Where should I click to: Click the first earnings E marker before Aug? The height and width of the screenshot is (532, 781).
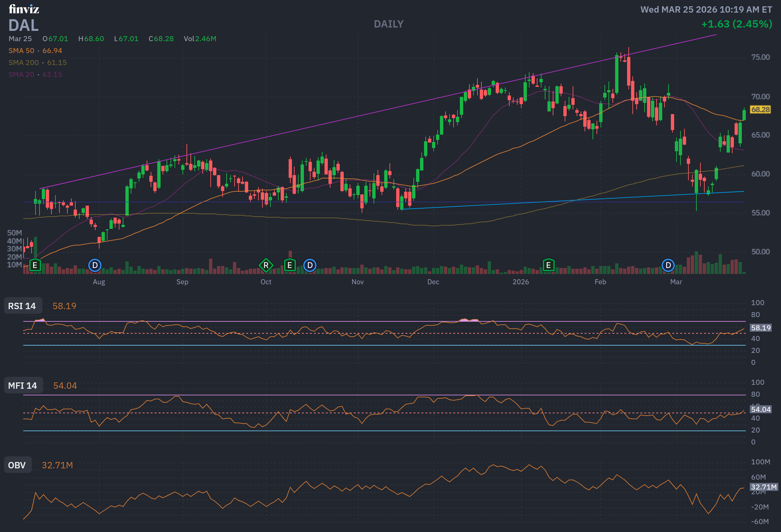(35, 265)
